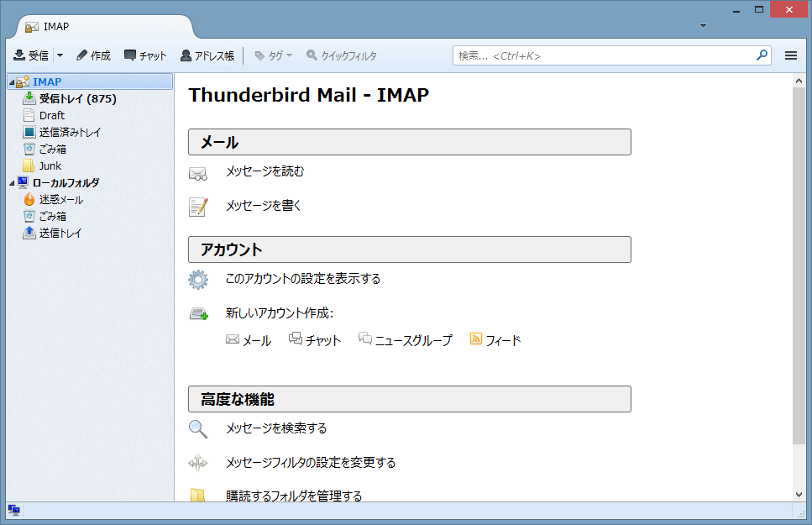Open the hamburger application menu
The image size is (812, 525).
791,55
